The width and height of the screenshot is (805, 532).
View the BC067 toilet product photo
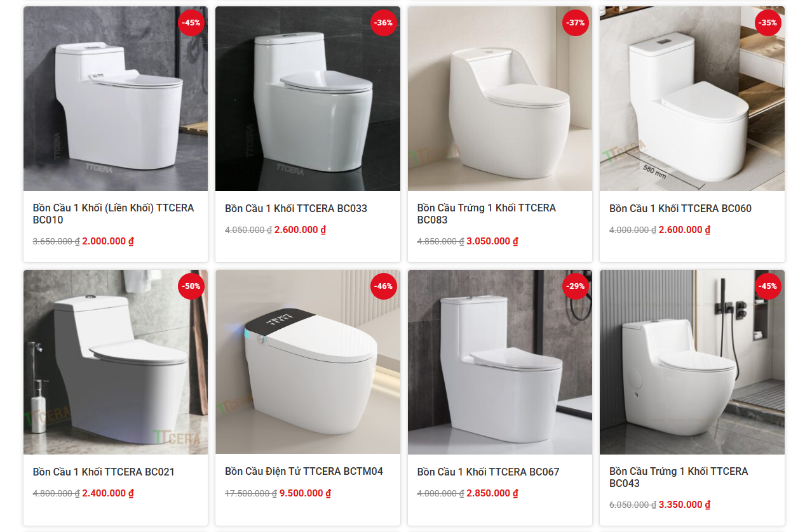(500, 362)
